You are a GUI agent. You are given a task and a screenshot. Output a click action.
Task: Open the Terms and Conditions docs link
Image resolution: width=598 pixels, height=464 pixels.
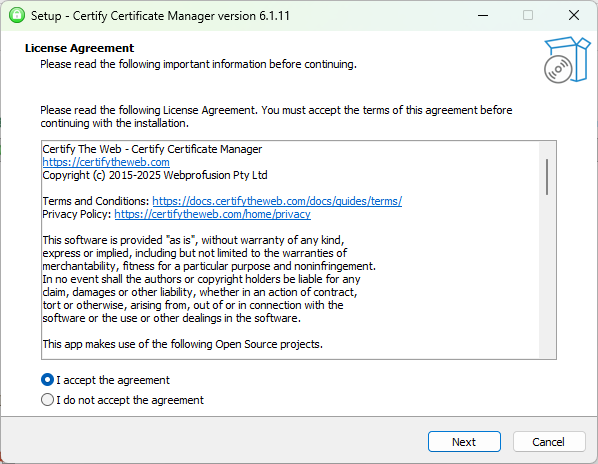(x=277, y=201)
